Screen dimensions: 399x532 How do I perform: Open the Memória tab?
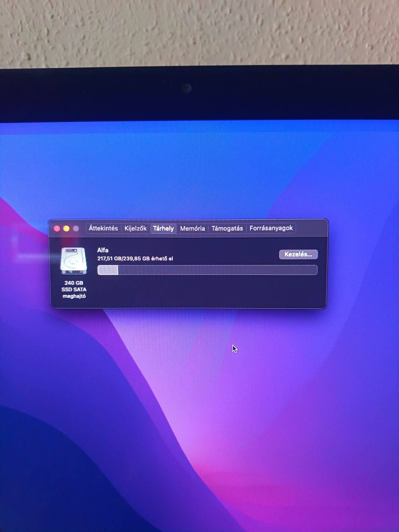(x=192, y=228)
